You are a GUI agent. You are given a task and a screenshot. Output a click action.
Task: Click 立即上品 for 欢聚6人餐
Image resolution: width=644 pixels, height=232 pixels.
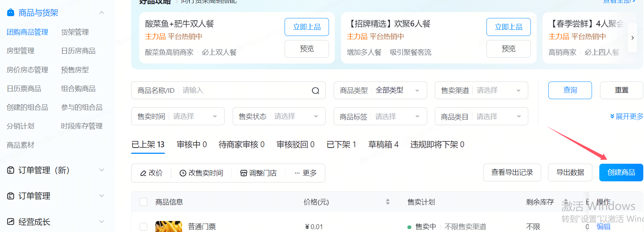pos(508,27)
